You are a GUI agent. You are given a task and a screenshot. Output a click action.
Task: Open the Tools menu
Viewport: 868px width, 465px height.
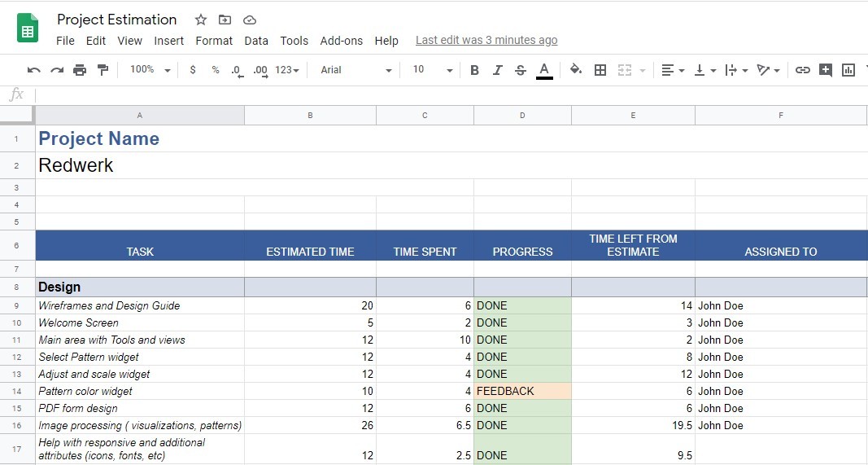coord(294,41)
